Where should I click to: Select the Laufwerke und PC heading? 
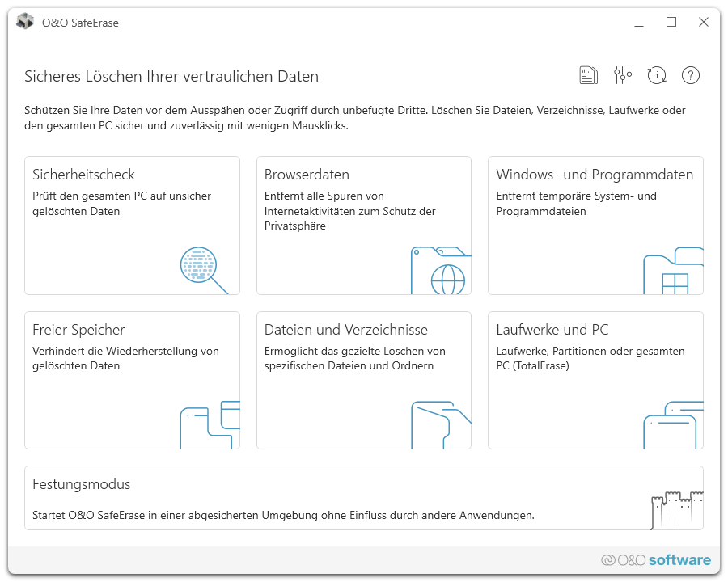[x=552, y=330]
